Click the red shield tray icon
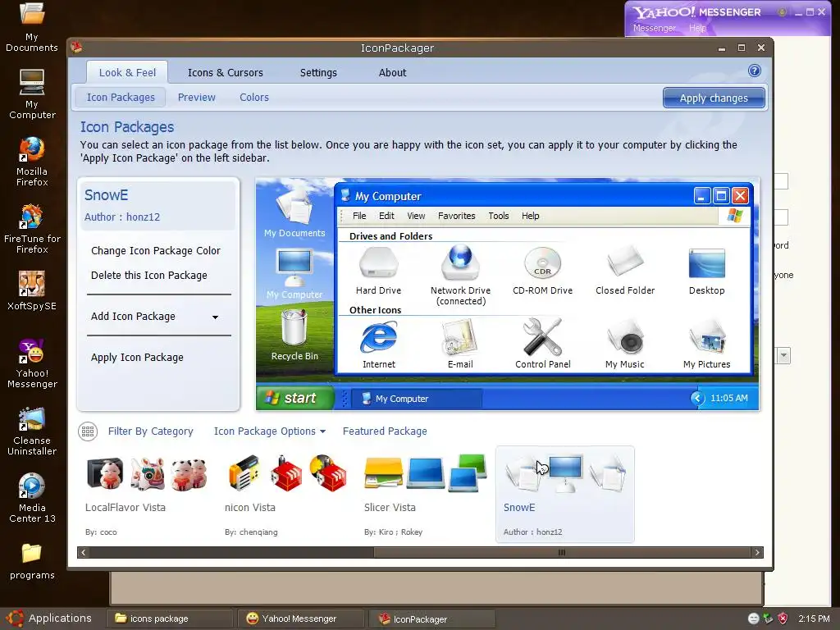 tap(783, 619)
